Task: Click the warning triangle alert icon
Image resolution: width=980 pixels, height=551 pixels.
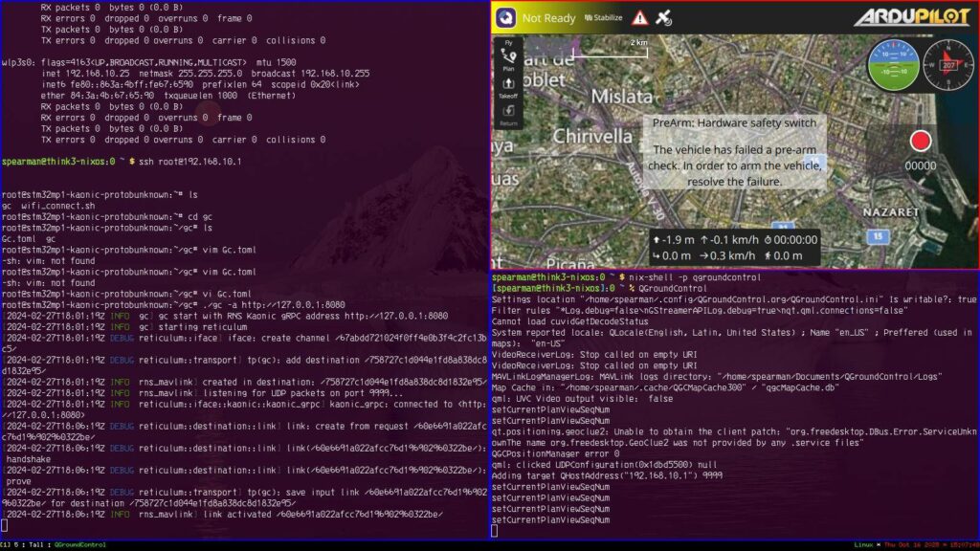Action: pyautogui.click(x=639, y=17)
